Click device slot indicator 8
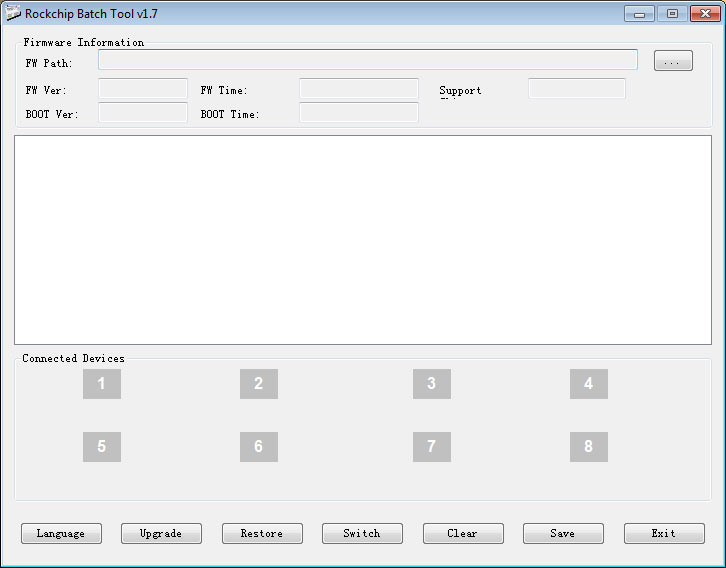 pyautogui.click(x=588, y=447)
